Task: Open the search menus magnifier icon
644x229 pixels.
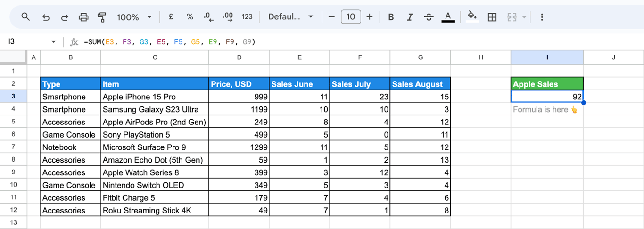Action: point(26,17)
